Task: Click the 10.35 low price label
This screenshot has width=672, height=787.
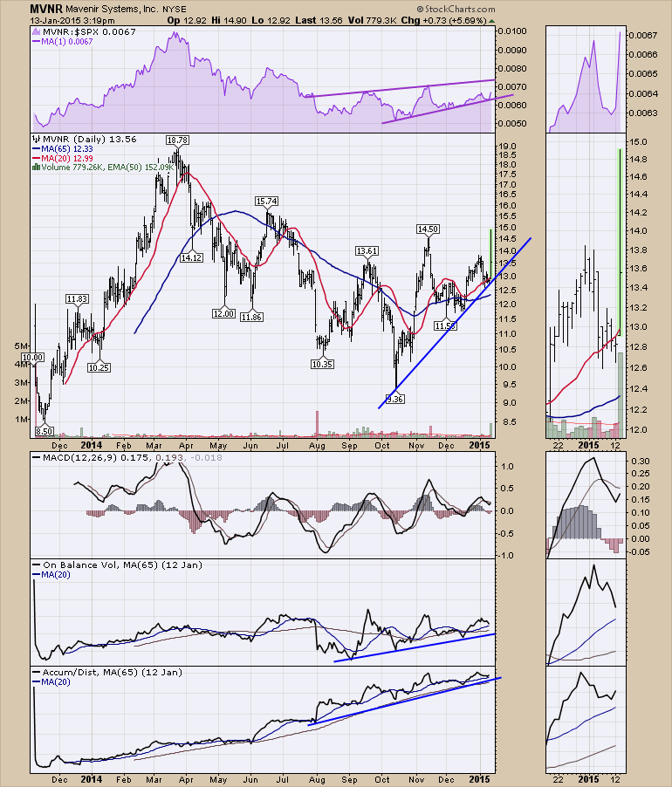Action: [x=322, y=364]
